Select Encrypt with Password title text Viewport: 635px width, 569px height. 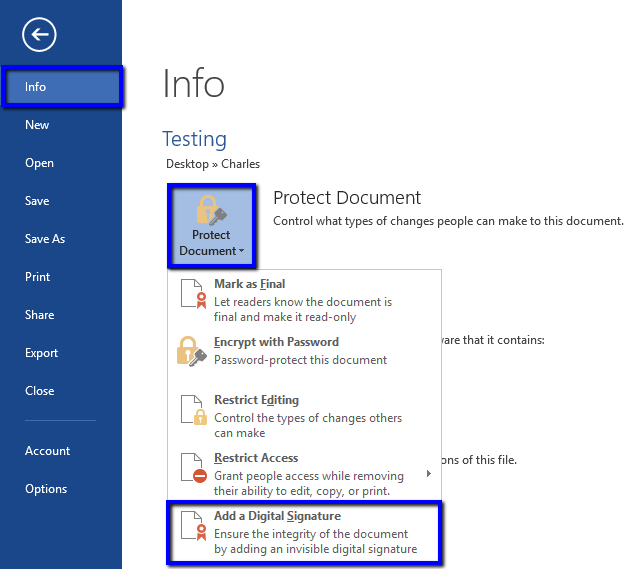[276, 342]
